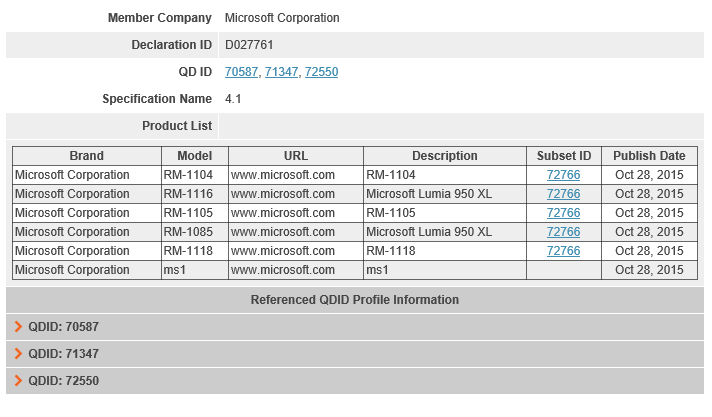Image resolution: width=712 pixels, height=417 pixels.
Task: Click the QDID: 72550 label
Action: click(x=64, y=381)
